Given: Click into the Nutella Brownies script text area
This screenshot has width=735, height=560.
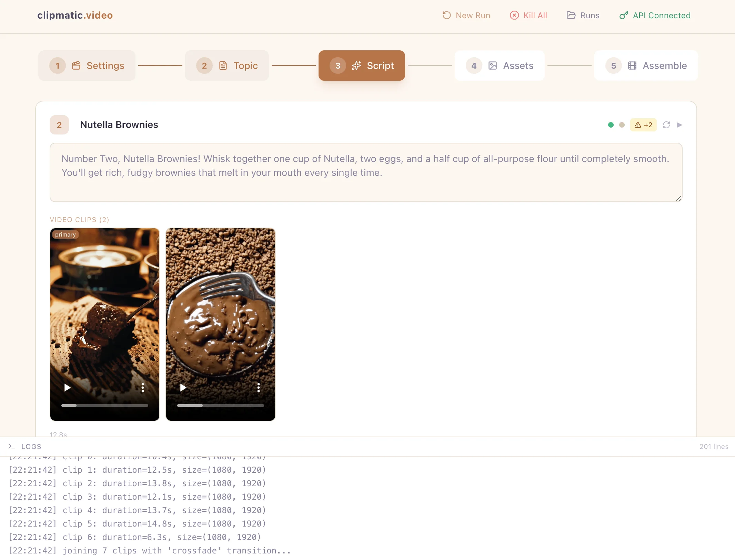Looking at the screenshot, I should coord(365,172).
